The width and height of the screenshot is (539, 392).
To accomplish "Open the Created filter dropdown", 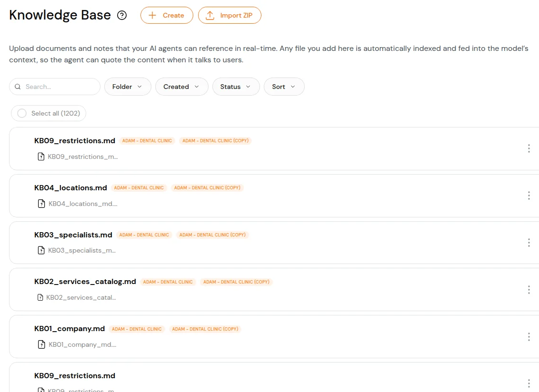I will [x=181, y=87].
